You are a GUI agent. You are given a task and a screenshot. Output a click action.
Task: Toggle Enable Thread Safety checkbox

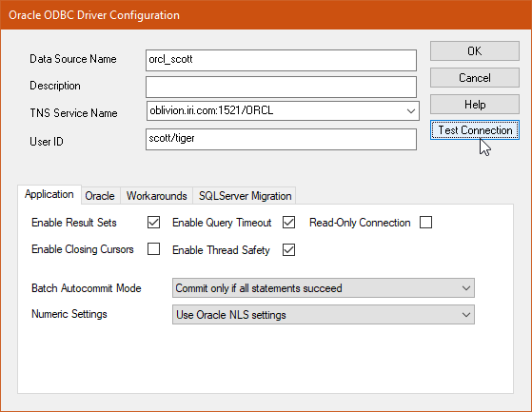pyautogui.click(x=288, y=250)
